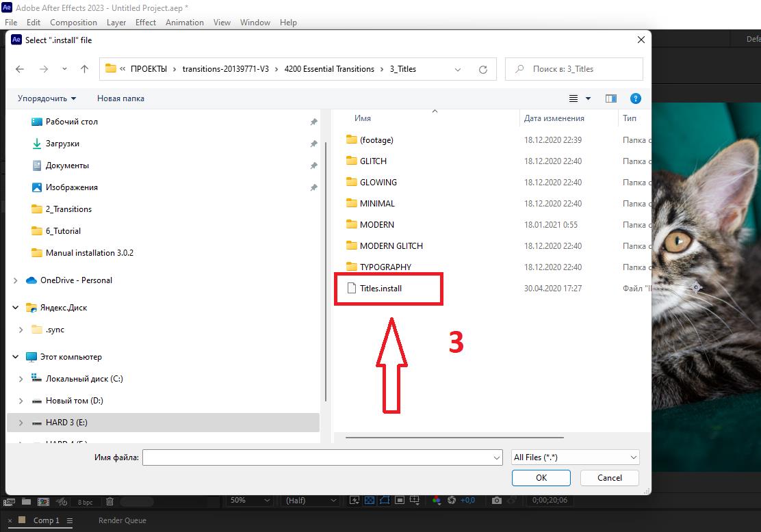
Task: Open the (Half) resolution dropdown
Action: click(310, 500)
